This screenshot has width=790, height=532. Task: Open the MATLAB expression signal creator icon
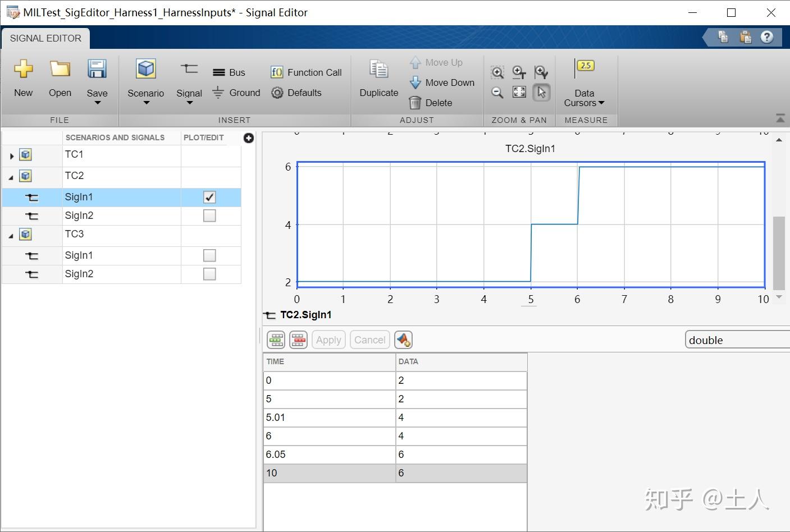pyautogui.click(x=403, y=340)
